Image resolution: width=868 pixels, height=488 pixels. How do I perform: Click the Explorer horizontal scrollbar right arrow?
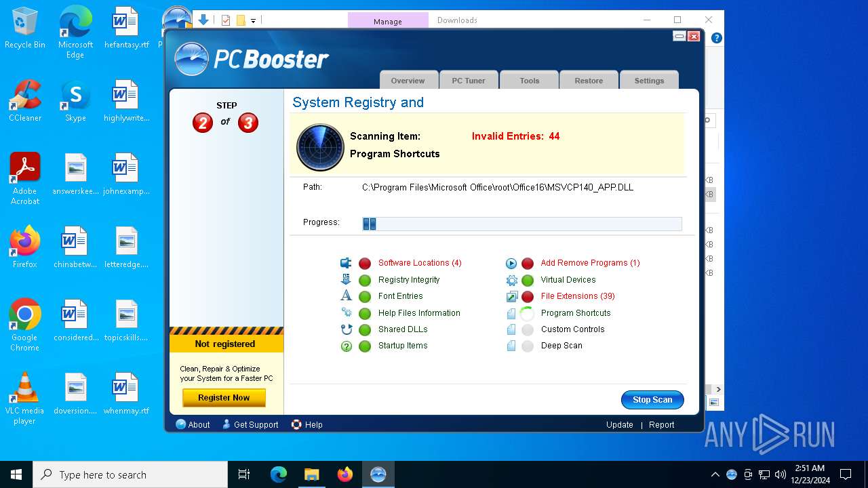click(718, 389)
